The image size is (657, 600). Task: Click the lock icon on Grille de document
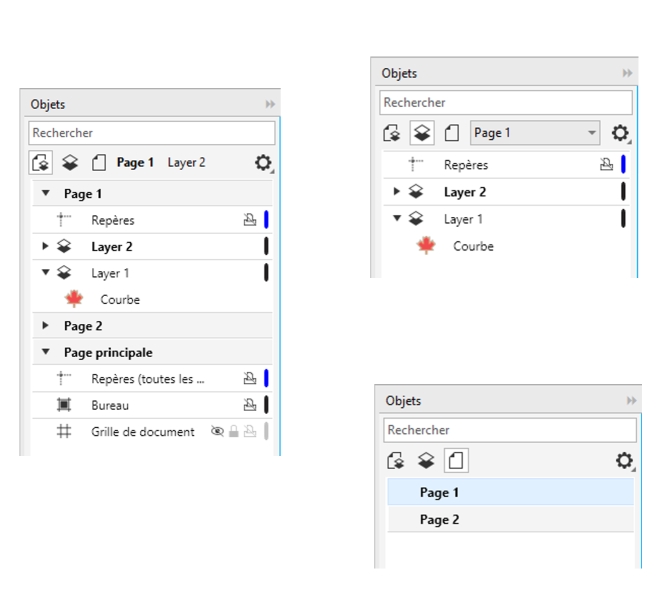pos(233,432)
